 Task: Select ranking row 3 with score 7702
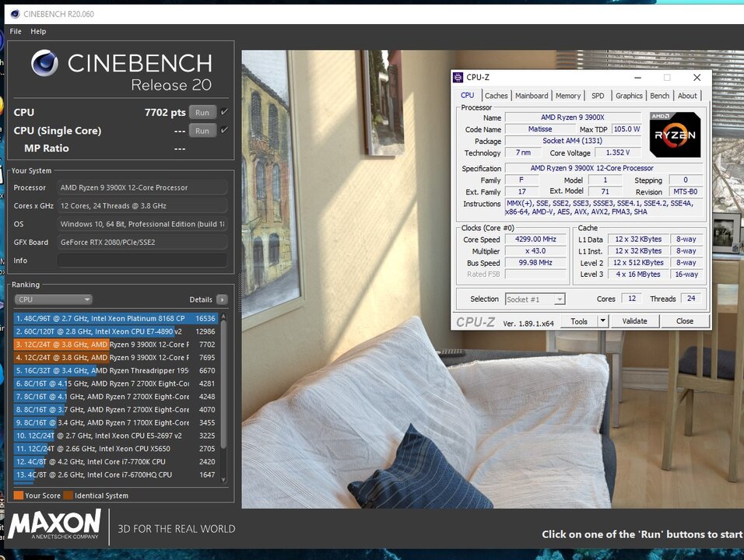[116, 345]
